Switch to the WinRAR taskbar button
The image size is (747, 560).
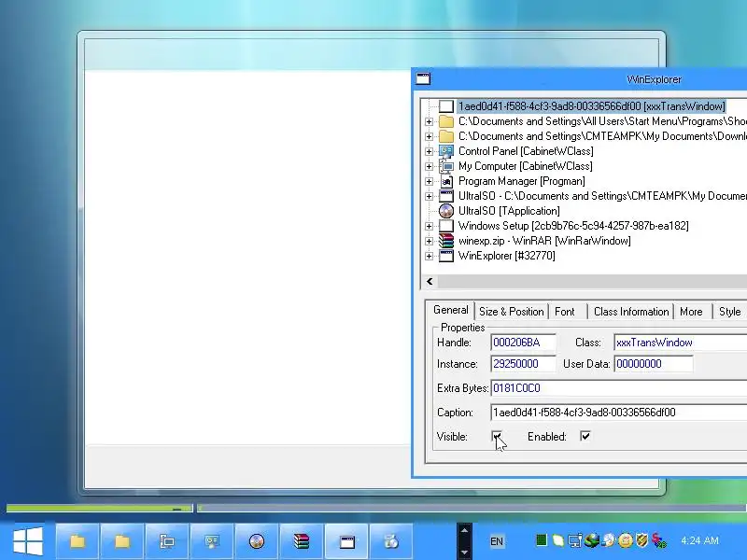coord(301,541)
